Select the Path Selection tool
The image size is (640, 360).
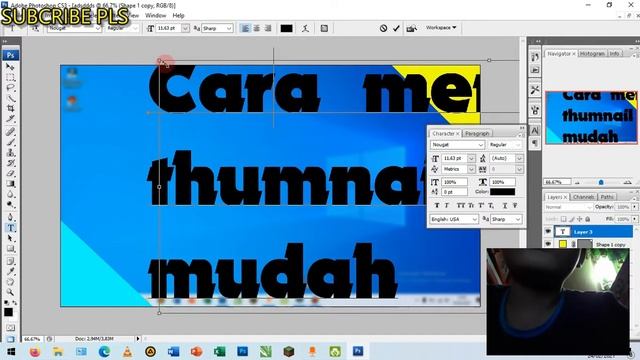10,238
